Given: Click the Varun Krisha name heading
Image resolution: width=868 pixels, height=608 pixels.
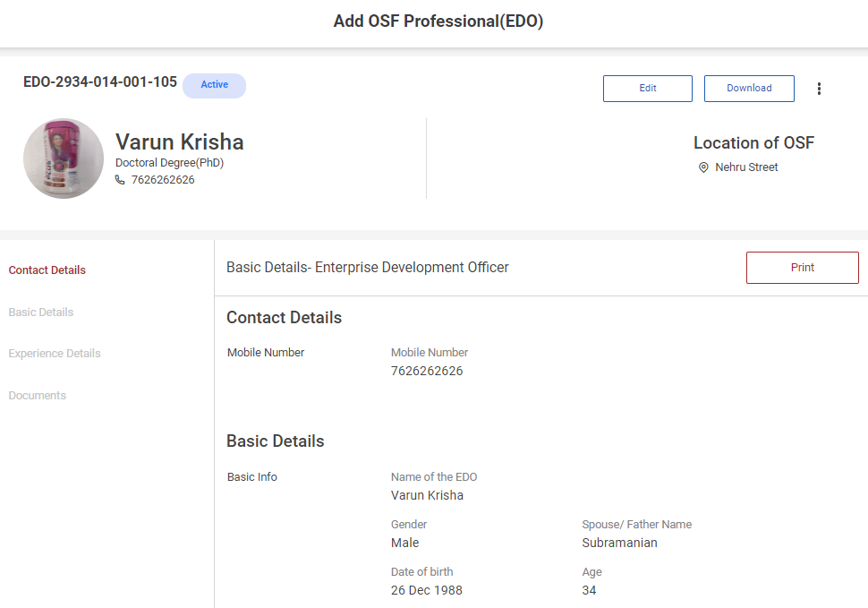Looking at the screenshot, I should tap(179, 142).
